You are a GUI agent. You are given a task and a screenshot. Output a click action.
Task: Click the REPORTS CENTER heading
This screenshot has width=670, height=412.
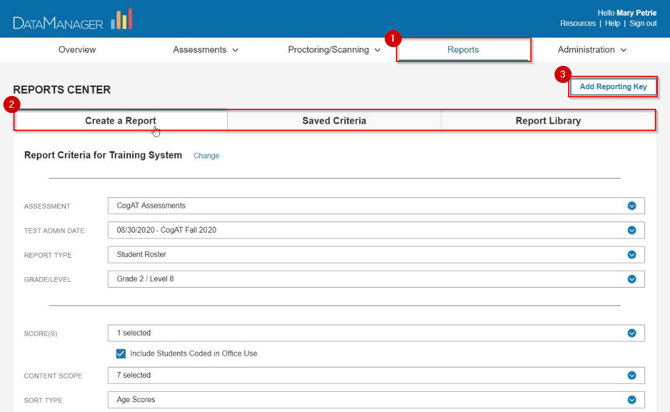point(62,90)
